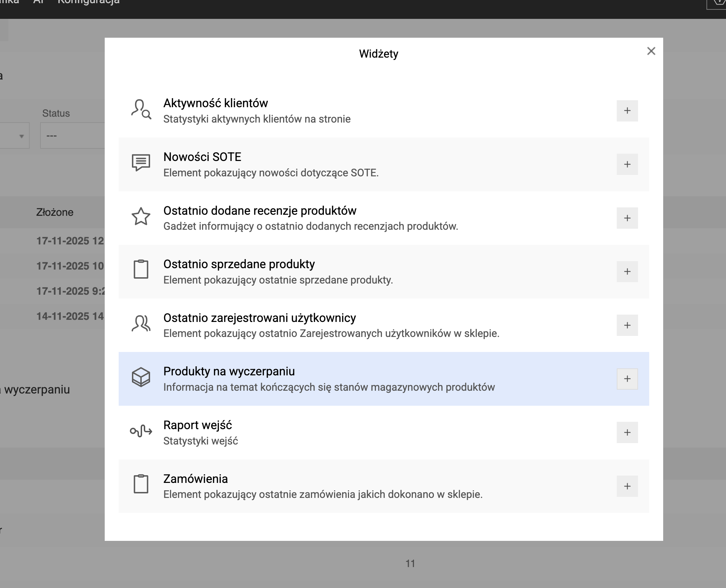Click the Zamówienia clipboard icon
The width and height of the screenshot is (726, 588).
tap(141, 484)
